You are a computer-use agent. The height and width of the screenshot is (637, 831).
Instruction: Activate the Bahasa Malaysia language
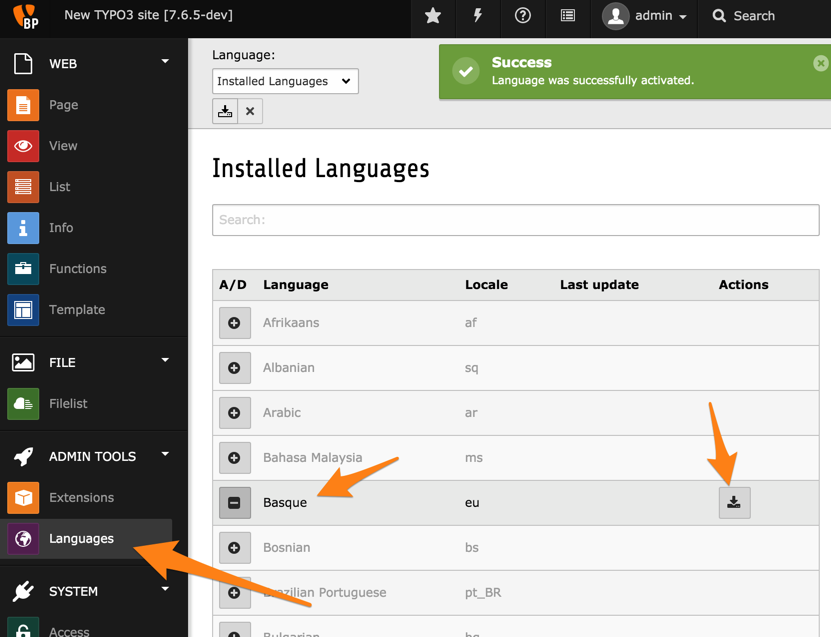coord(235,458)
